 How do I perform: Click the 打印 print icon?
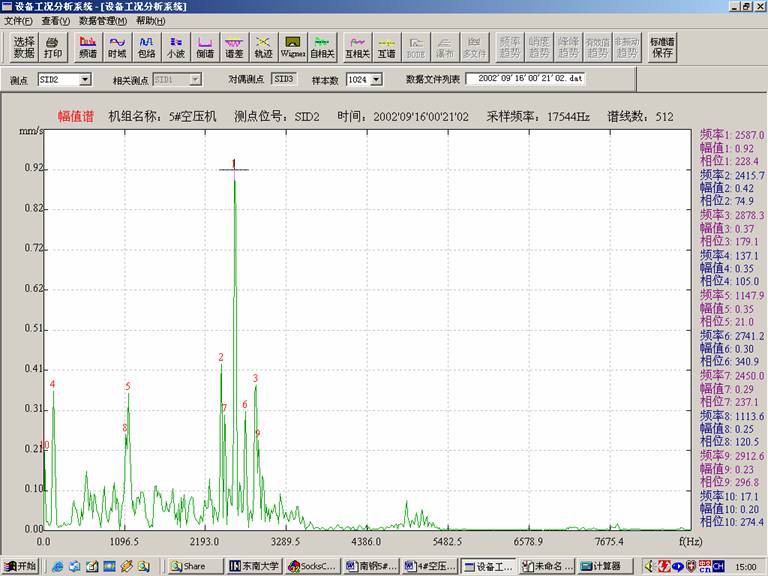tap(53, 47)
